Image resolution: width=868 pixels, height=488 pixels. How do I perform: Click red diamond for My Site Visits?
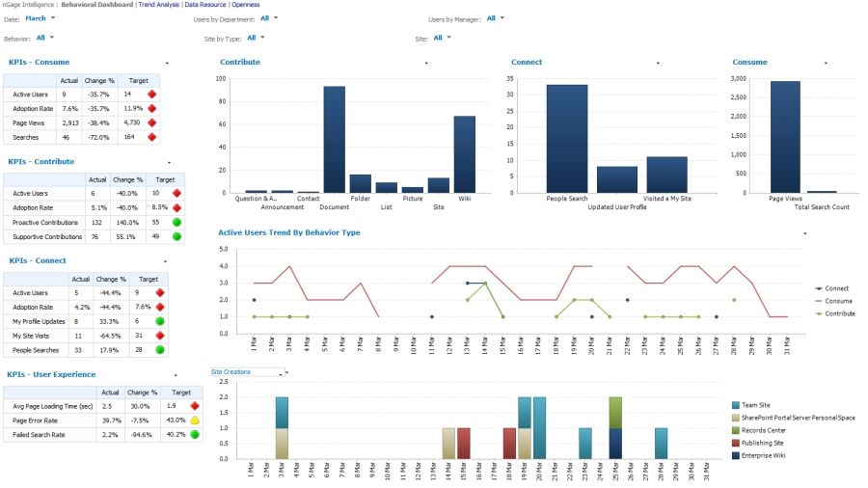pos(160,336)
